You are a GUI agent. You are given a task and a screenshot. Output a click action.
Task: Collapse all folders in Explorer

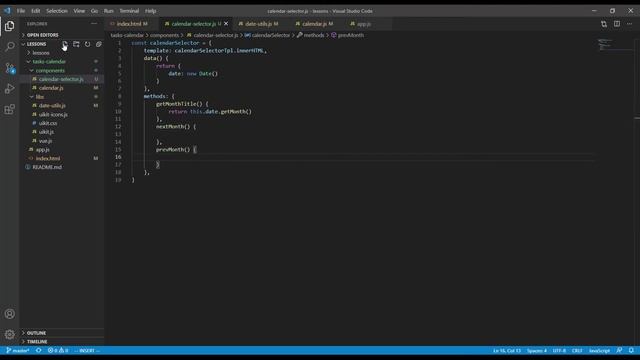coord(98,44)
